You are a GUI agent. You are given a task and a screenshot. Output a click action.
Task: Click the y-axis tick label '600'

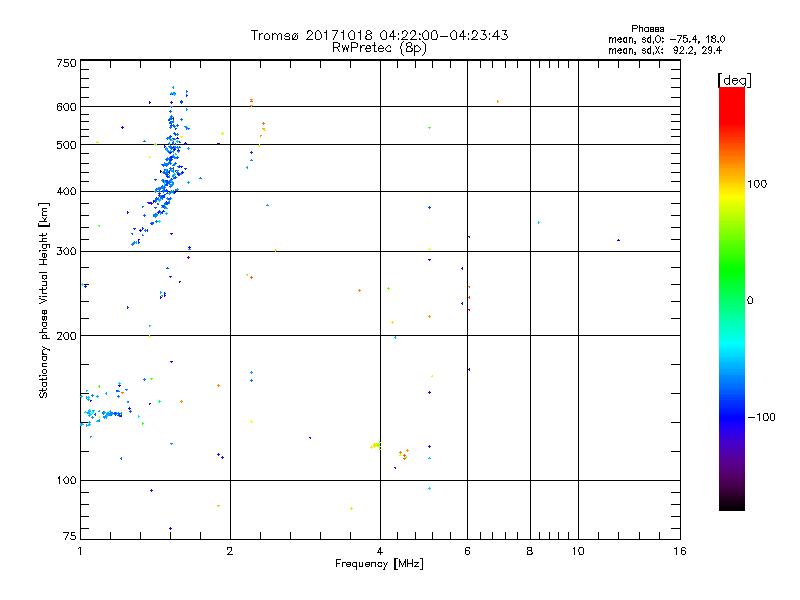tap(66, 107)
